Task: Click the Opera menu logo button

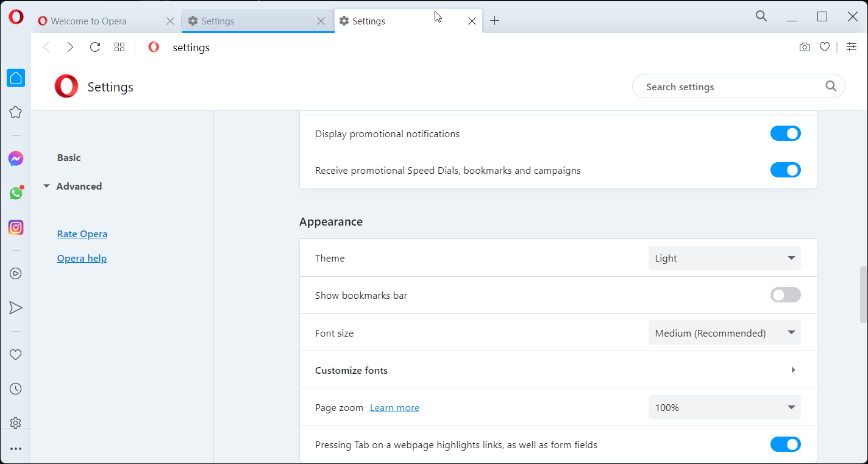Action: coord(16,16)
